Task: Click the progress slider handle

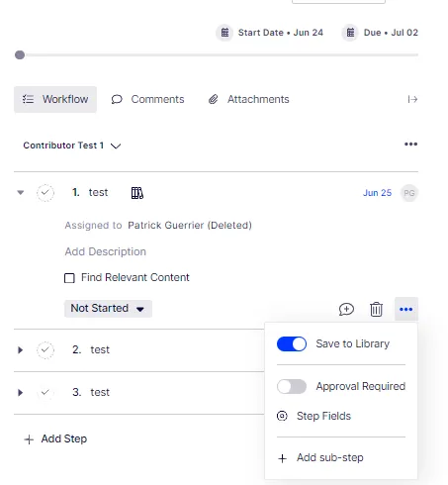Action: (x=20, y=54)
